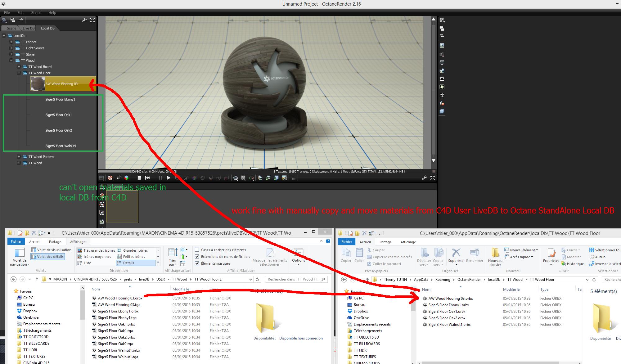Toggle 'Extensions de noms de fichiers' checkbox

point(197,257)
